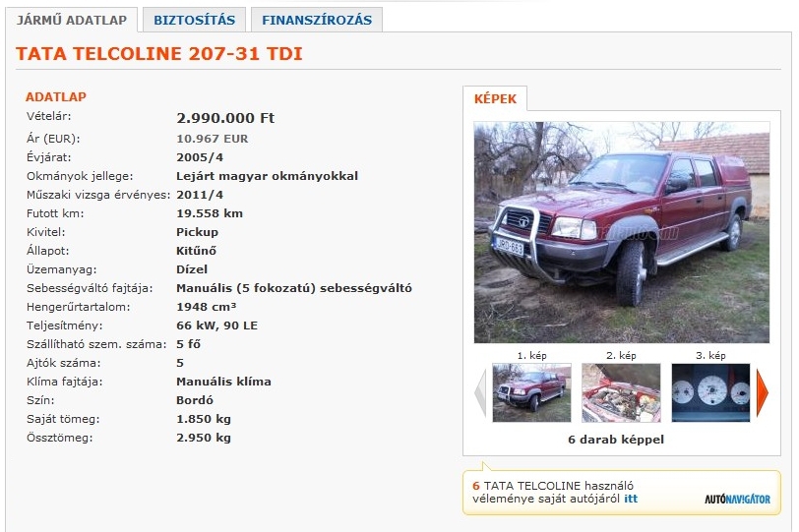Image resolution: width=799 pixels, height=532 pixels.
Task: Click the '6 darab képpel' caption
Action: [616, 440]
